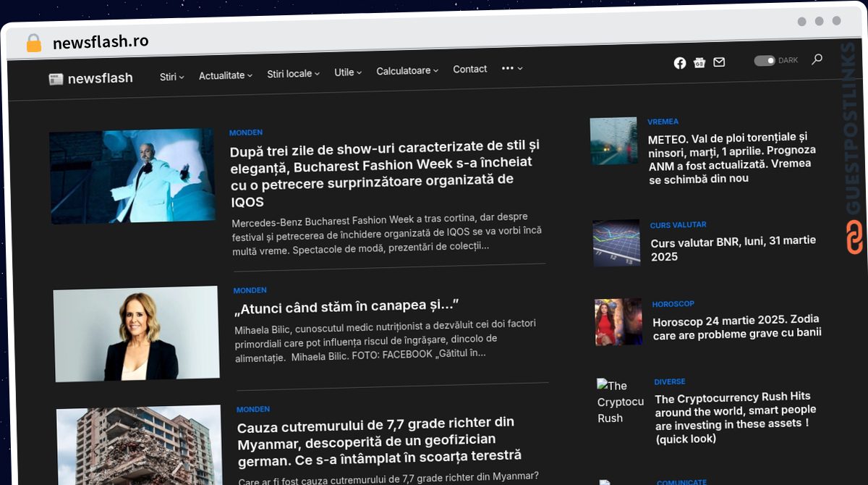Open the Fashion Week performer thumbnail
This screenshot has width=868, height=485.
[132, 176]
